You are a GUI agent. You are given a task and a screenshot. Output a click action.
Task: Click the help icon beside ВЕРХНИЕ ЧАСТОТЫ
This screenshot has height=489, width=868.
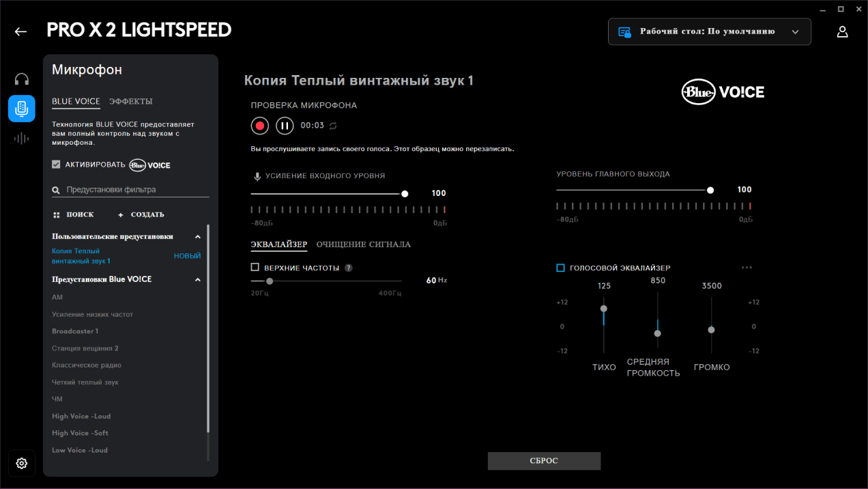pyautogui.click(x=349, y=268)
